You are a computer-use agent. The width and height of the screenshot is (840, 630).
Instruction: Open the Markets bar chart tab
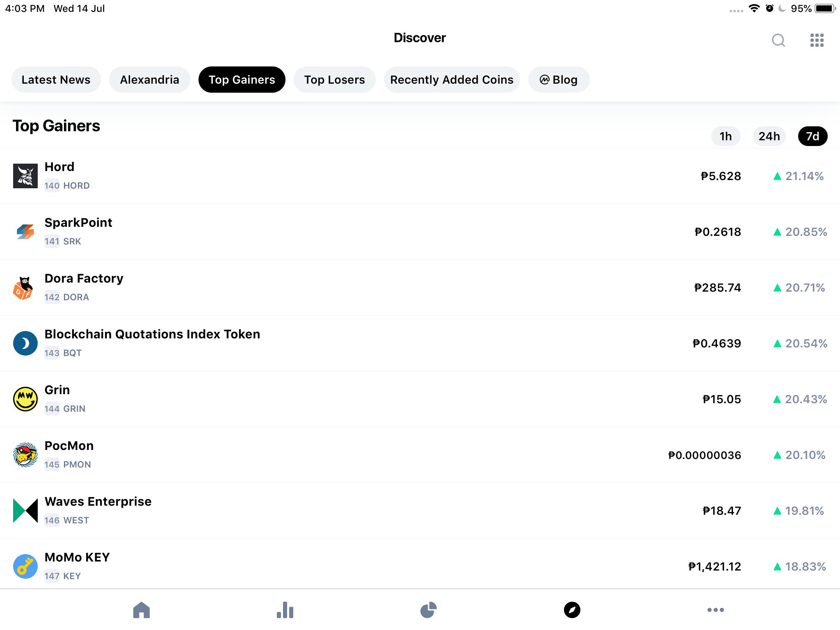285,609
